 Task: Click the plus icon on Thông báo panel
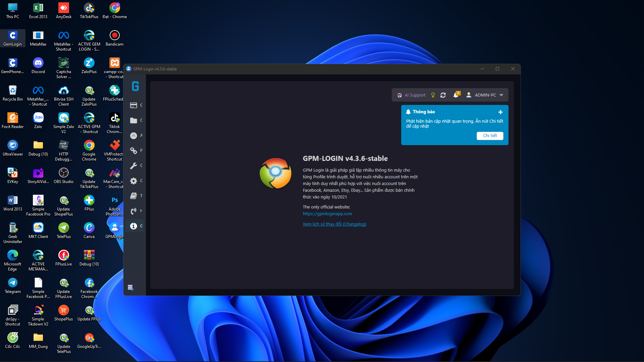click(x=500, y=112)
